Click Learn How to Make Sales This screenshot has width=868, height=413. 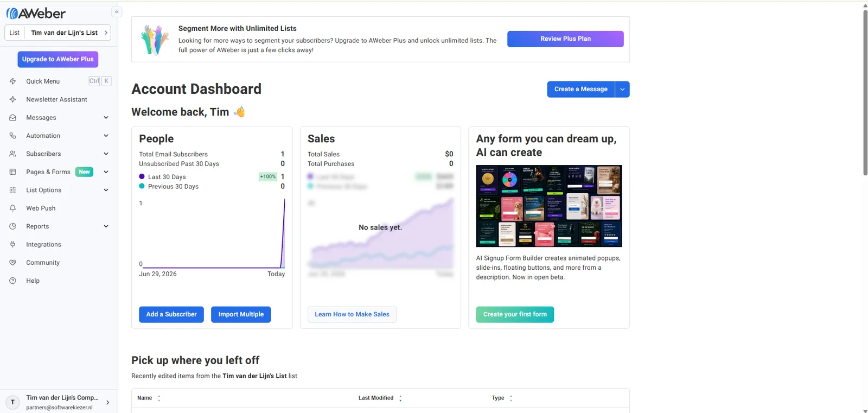(x=352, y=315)
